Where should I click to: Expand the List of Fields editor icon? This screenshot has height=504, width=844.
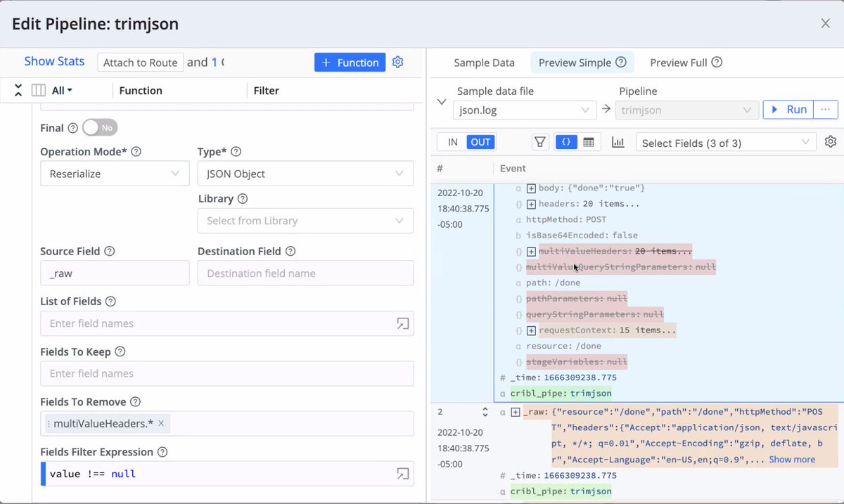(x=402, y=323)
